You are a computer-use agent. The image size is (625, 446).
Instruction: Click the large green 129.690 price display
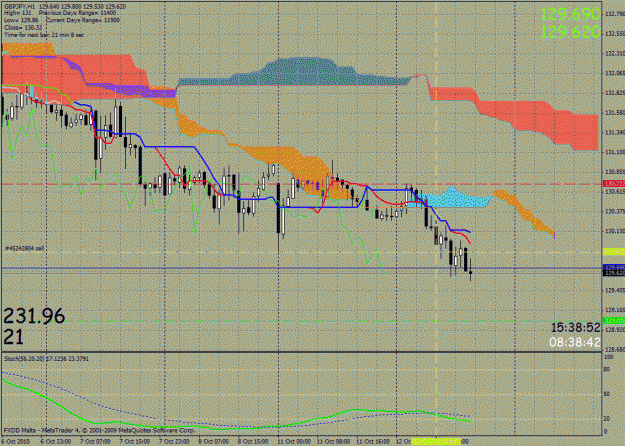click(x=570, y=14)
